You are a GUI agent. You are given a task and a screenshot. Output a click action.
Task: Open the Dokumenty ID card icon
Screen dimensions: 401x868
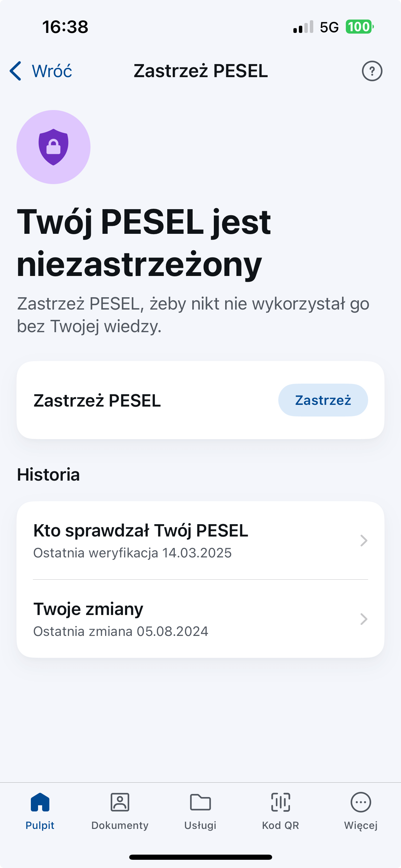click(120, 802)
